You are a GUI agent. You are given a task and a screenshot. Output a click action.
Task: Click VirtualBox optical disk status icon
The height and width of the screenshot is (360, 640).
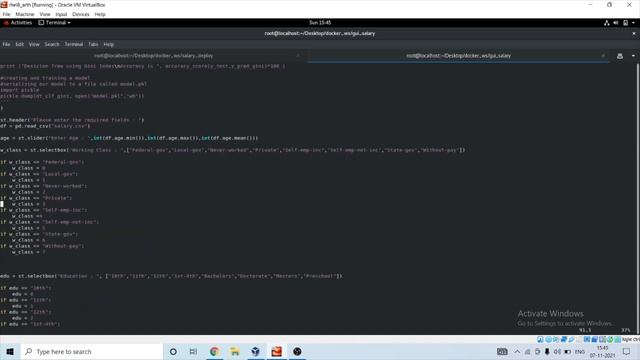point(549,339)
